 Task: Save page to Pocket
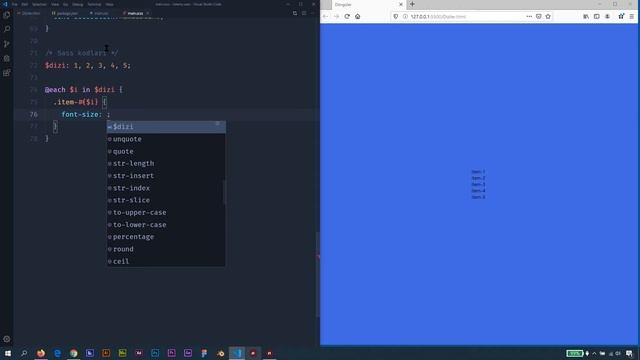click(539, 16)
